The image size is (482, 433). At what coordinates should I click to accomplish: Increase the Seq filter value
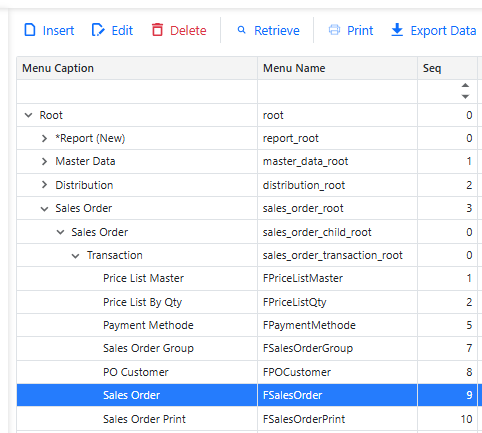465,85
